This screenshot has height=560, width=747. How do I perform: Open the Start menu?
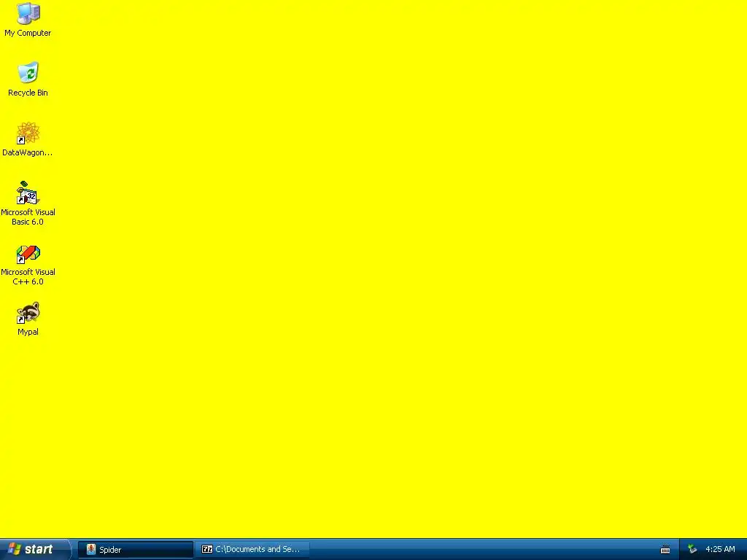tap(35, 549)
